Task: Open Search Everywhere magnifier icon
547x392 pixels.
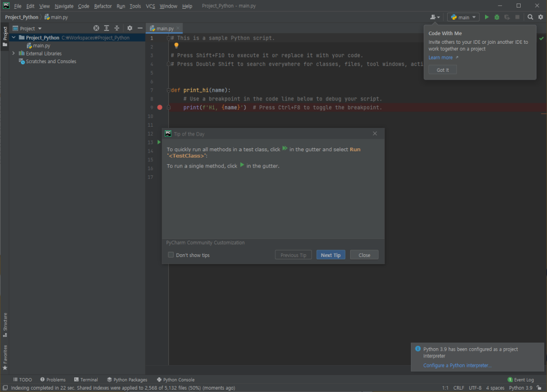Action: 530,17
